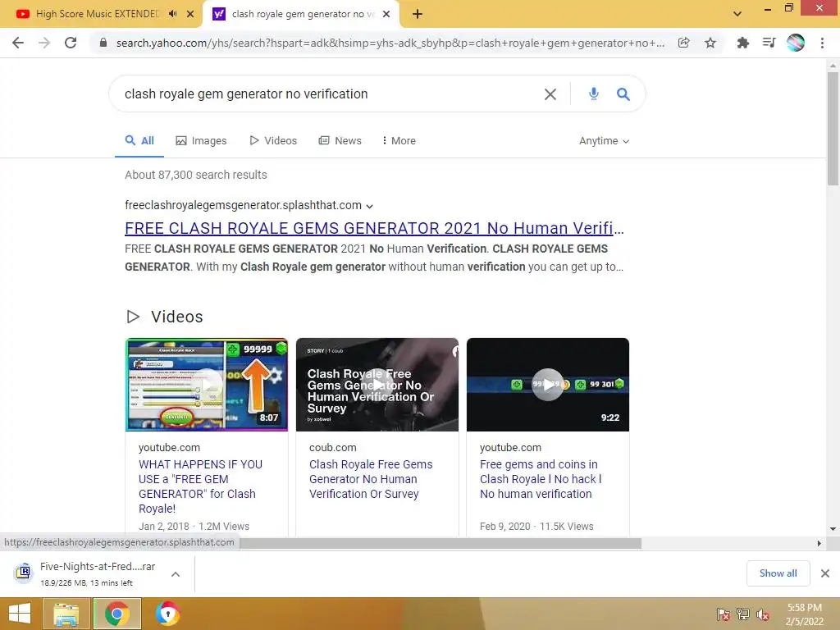Click the Chrome taskbar icon

pyautogui.click(x=117, y=614)
